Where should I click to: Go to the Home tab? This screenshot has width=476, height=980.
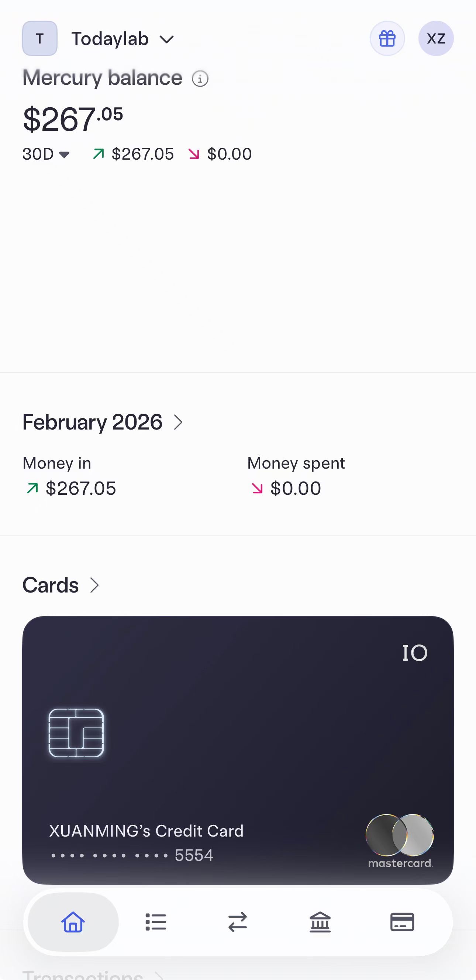tap(73, 922)
